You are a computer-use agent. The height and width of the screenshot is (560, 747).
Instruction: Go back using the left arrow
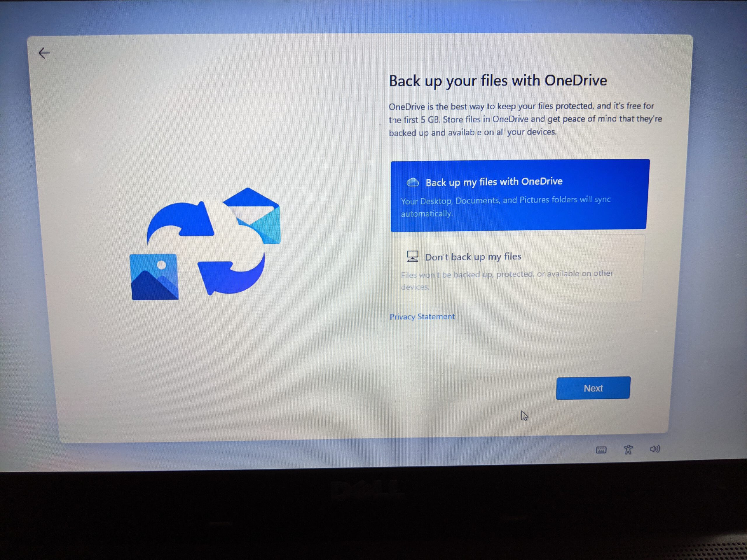44,53
